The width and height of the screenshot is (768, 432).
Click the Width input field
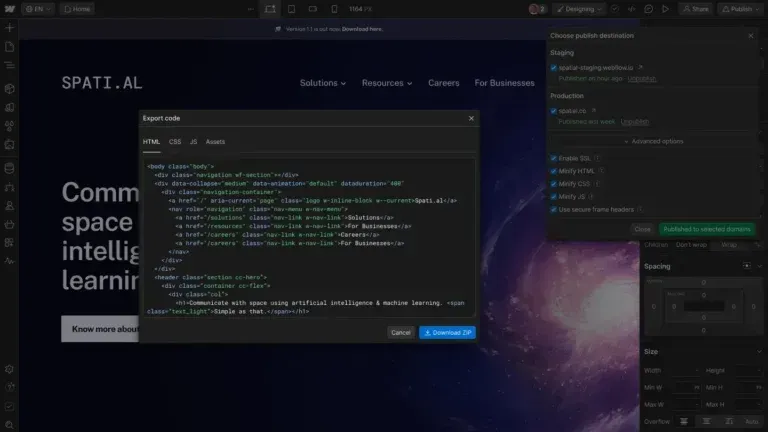[x=684, y=370]
